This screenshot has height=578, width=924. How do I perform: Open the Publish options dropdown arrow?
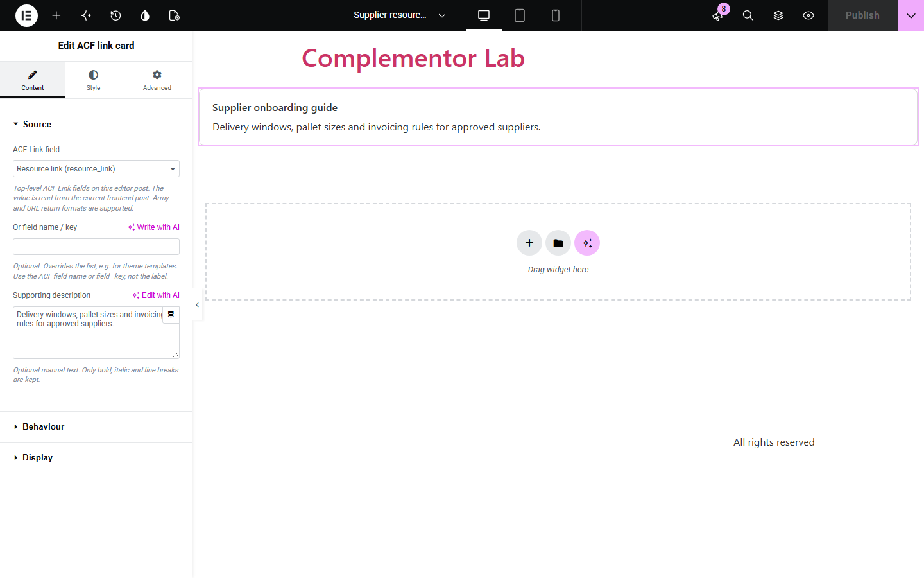(x=911, y=15)
